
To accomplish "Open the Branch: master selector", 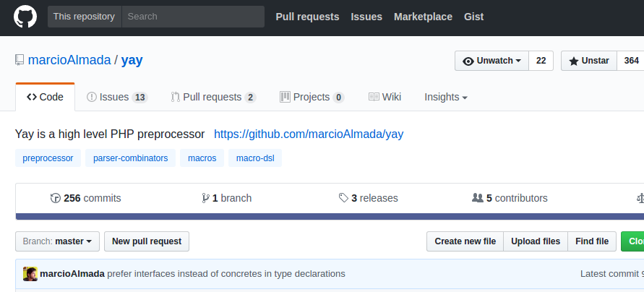I will click(58, 241).
